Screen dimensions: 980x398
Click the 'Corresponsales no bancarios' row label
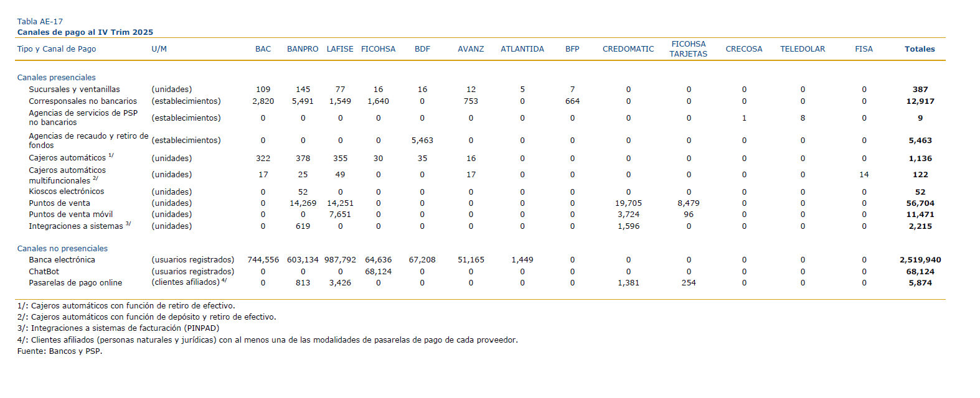point(83,101)
